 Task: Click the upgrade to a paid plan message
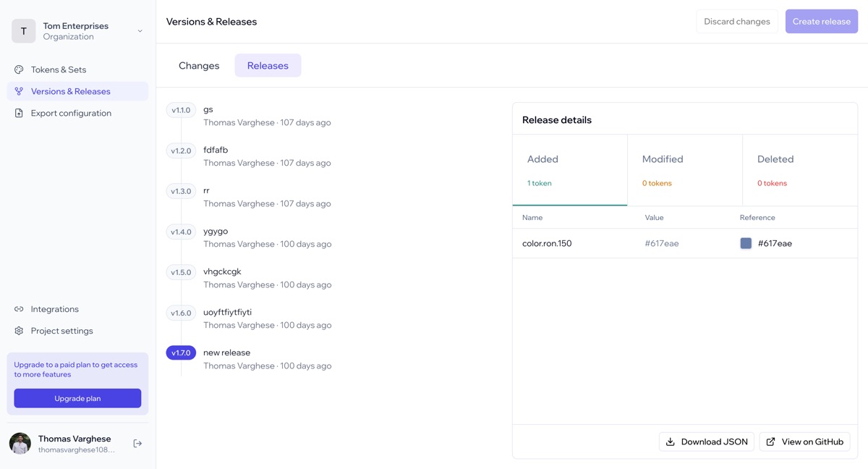pyautogui.click(x=75, y=369)
